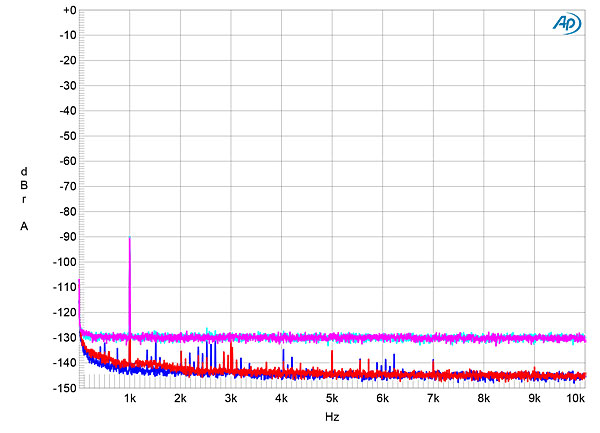
Task: Click the dBr axis title on the left
Action: (x=23, y=186)
